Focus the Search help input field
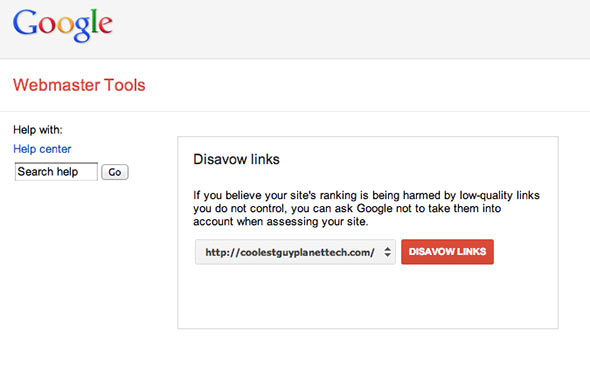Screen dimensions: 590x365 (x=56, y=172)
